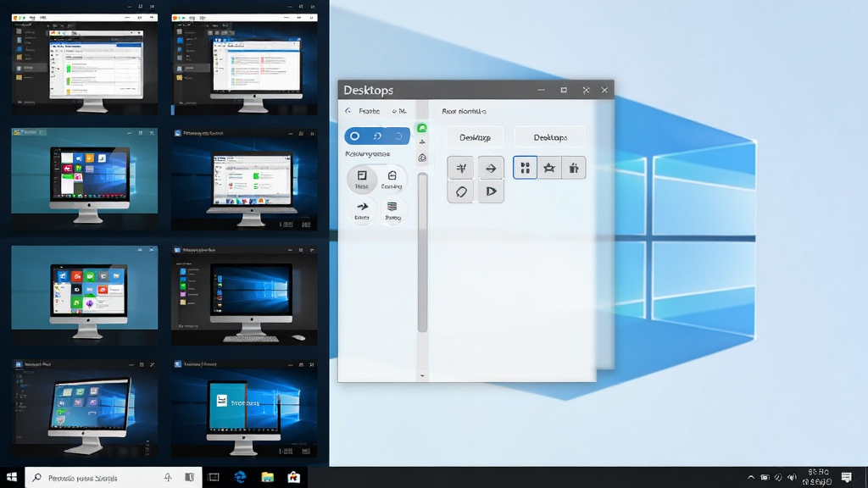This screenshot has height=488, width=868.
Task: Click the gift icon button next to the star
Action: pyautogui.click(x=574, y=168)
